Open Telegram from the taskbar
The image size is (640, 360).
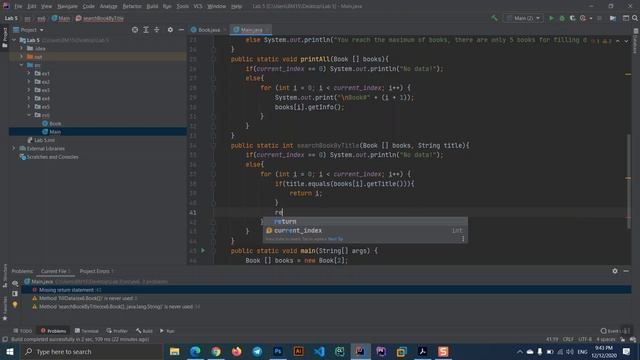[x=257, y=351]
